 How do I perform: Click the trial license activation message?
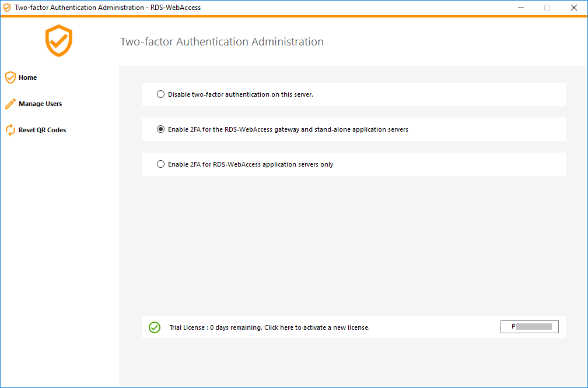pos(269,327)
